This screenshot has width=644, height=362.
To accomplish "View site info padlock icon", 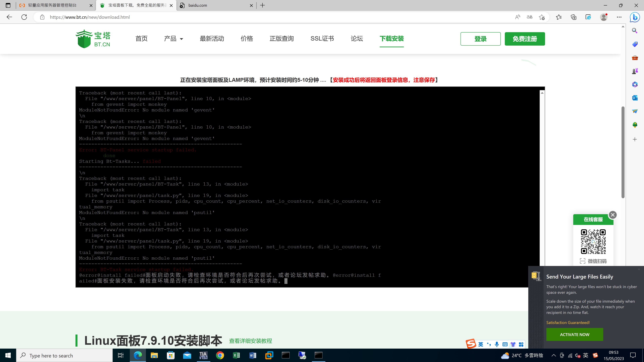I will coord(42,17).
